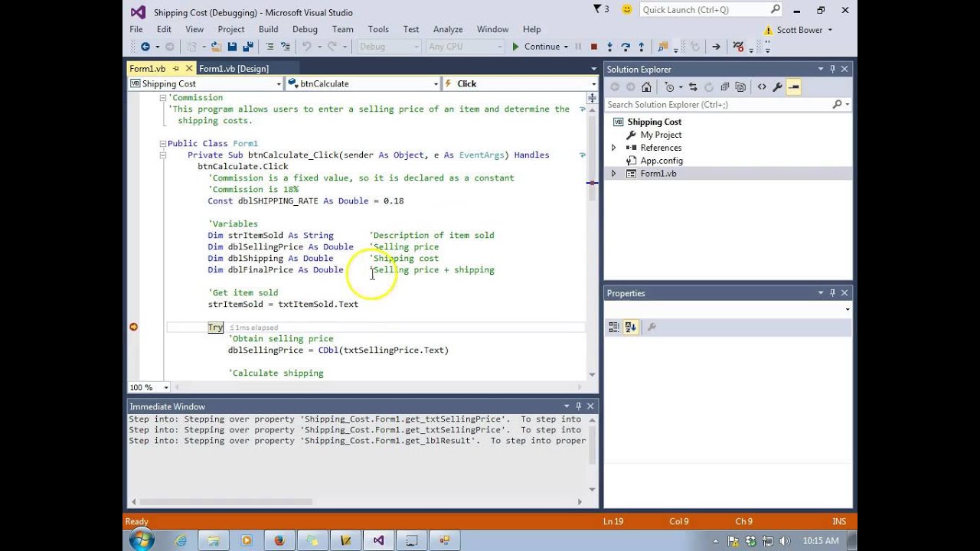980x551 pixels.
Task: Toggle auto hide pin on Solution Explorer
Action: tap(832, 69)
